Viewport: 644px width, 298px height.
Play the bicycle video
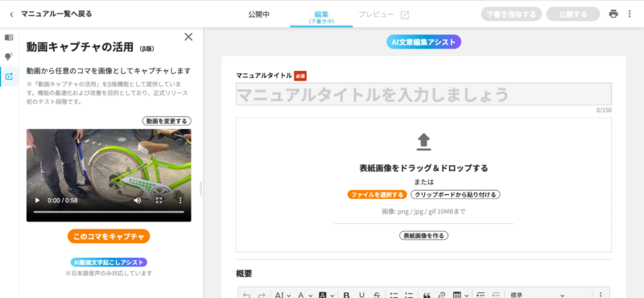point(37,201)
